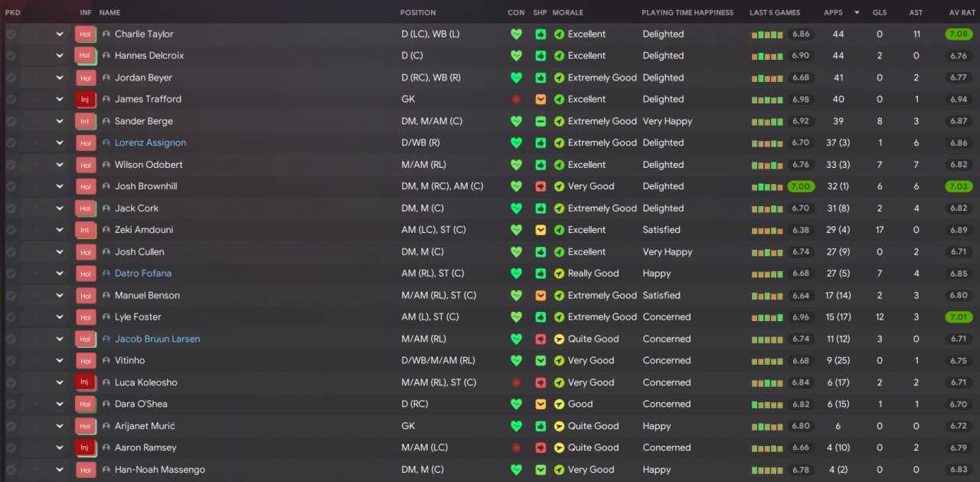980x482 pixels.
Task: Click Josh Brownhill's thumbs-down sharpness icon
Action: pyautogui.click(x=541, y=186)
